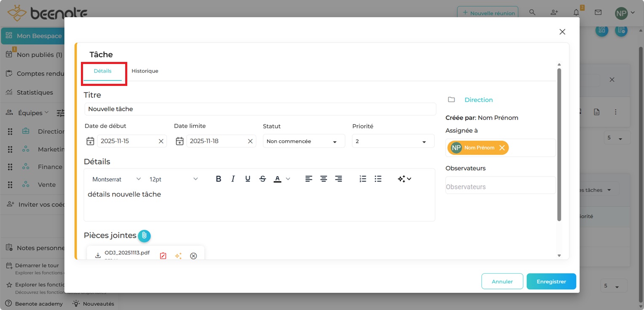Open the start date calendar picker
This screenshot has width=644, height=310.
[90, 141]
